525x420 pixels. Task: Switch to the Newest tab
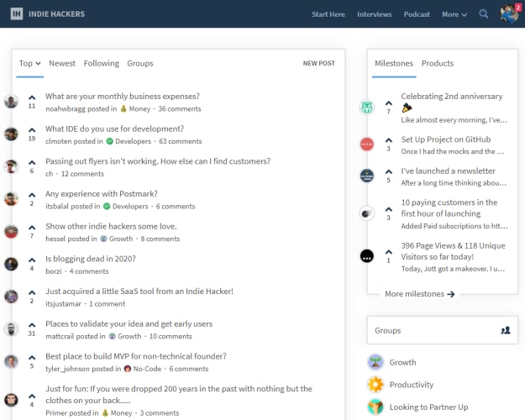click(x=62, y=63)
